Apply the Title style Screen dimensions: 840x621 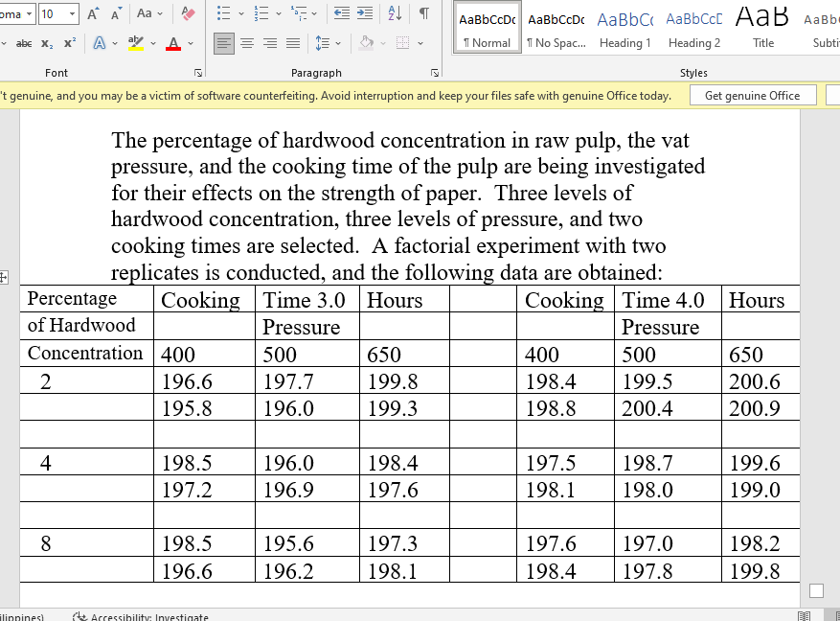pos(762,28)
